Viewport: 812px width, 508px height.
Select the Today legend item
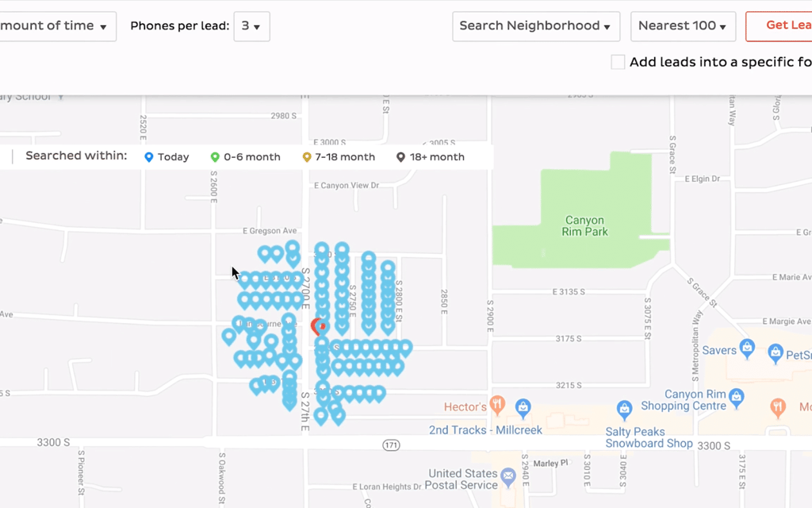(167, 157)
